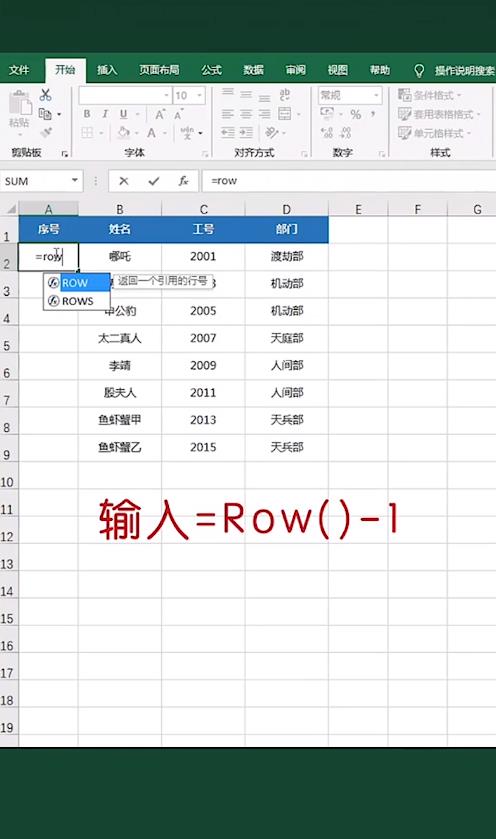Screen dimensions: 496x839
Task: Open the font size dropdown showing 10
Action: [200, 96]
